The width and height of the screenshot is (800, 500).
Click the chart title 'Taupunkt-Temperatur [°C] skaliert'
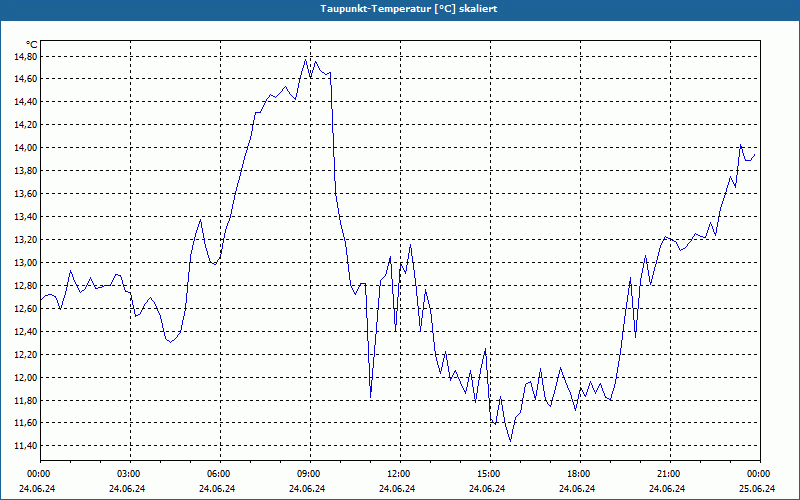(409, 9)
